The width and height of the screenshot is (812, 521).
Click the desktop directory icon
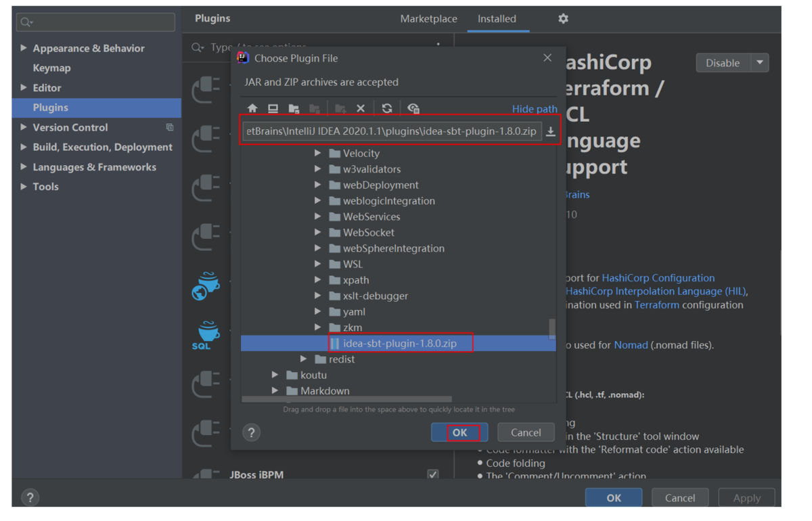273,108
